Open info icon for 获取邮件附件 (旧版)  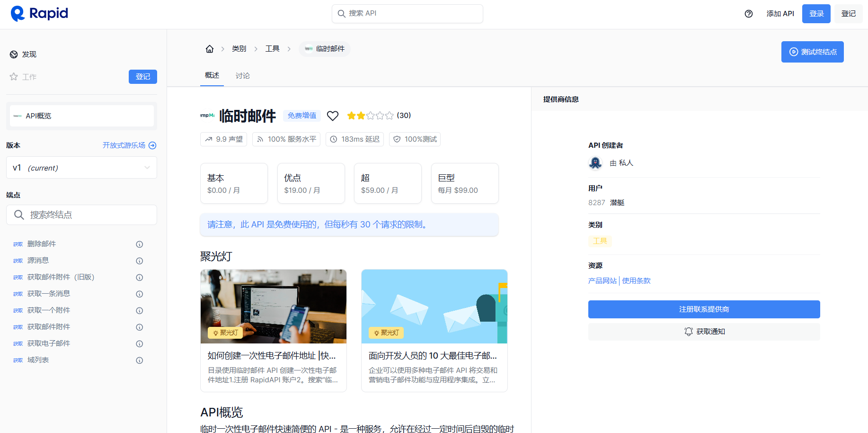(x=140, y=278)
